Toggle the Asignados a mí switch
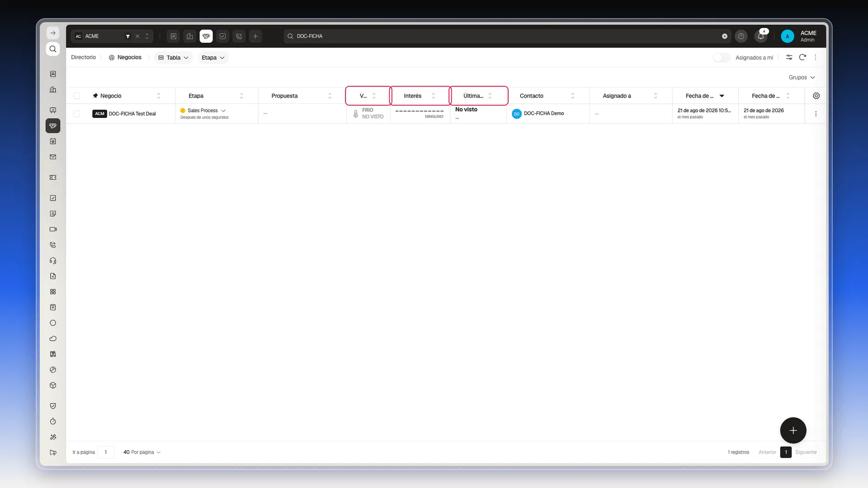868x488 pixels. point(722,57)
